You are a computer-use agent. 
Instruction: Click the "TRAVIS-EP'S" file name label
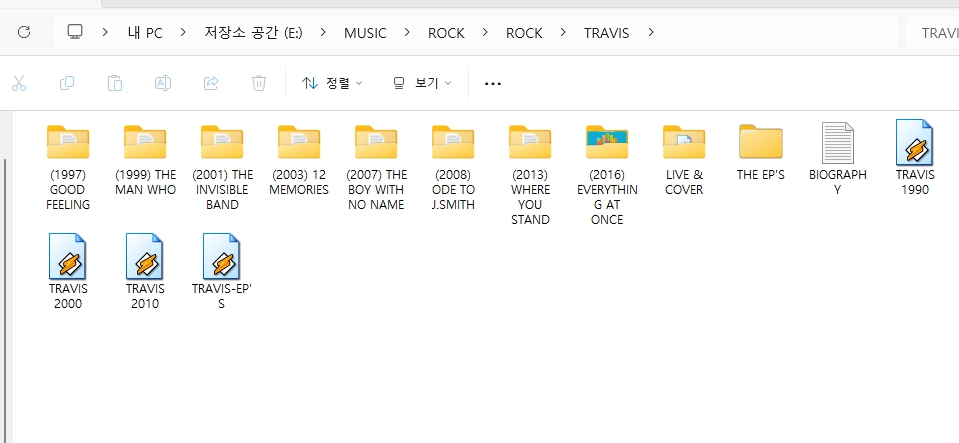(222, 296)
